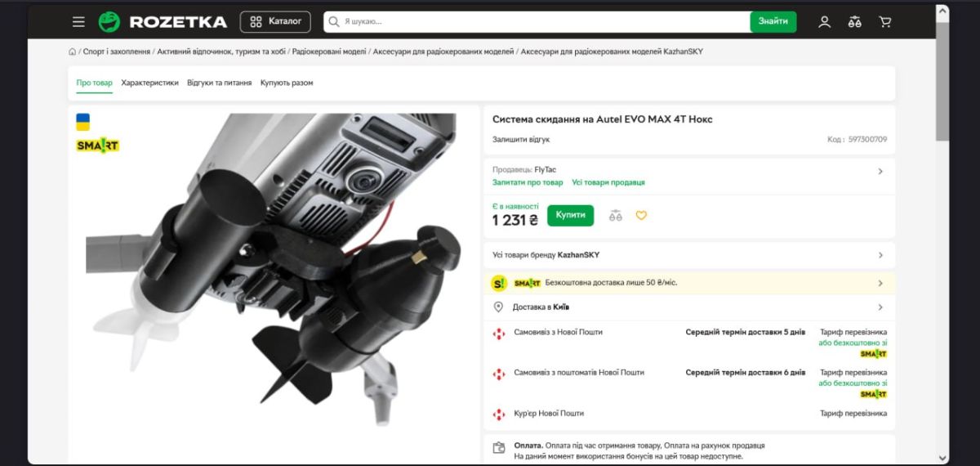The width and height of the screenshot is (980, 466).
Task: Click the yellow SMART badge on image
Action: 98,146
